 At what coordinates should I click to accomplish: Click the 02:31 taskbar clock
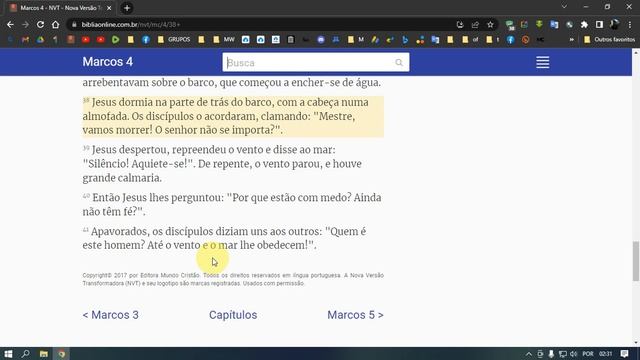tap(605, 353)
